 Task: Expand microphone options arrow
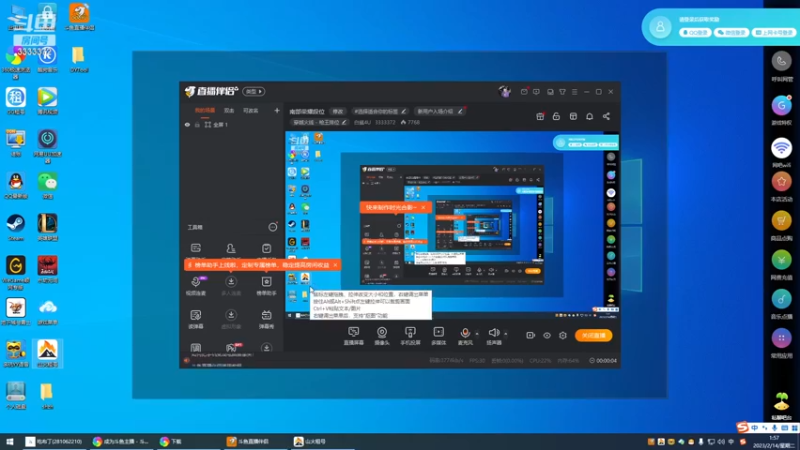pos(477,334)
